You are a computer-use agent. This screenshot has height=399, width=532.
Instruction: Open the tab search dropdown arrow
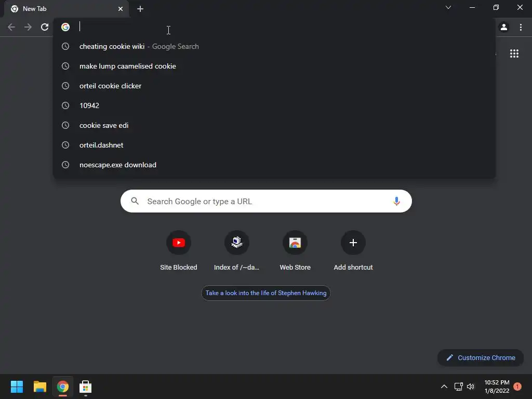click(448, 7)
